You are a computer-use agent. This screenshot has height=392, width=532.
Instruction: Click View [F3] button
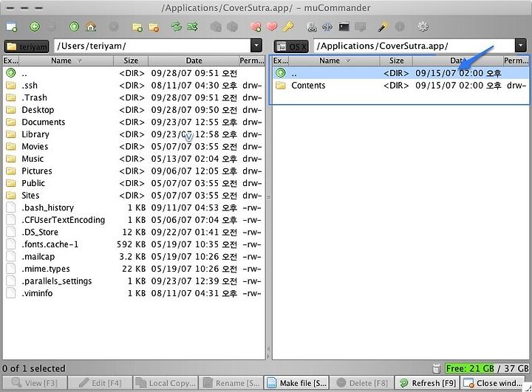(35, 383)
